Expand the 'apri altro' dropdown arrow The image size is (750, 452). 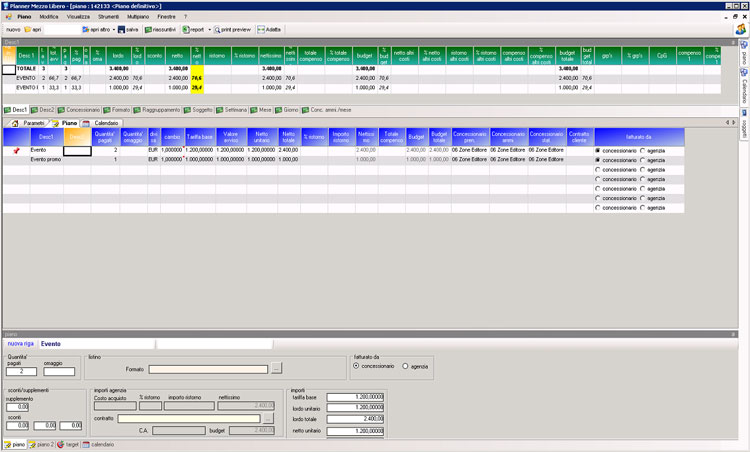point(113,29)
